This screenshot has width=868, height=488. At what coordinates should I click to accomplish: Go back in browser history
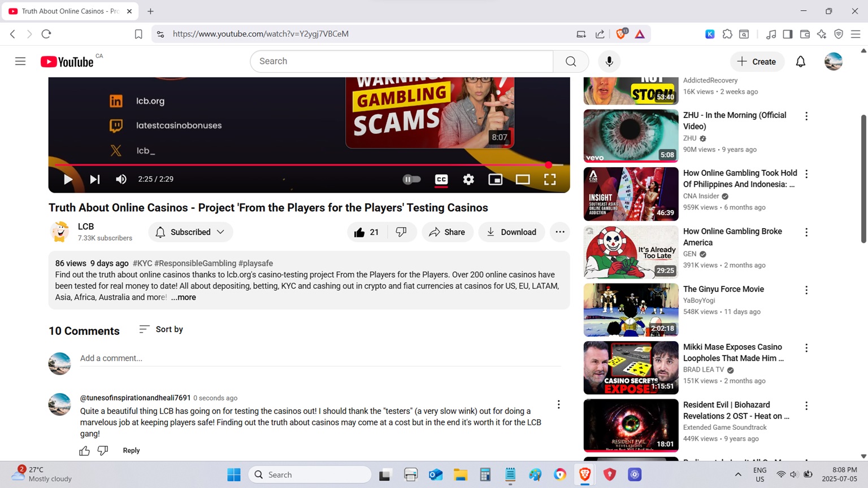(x=12, y=34)
